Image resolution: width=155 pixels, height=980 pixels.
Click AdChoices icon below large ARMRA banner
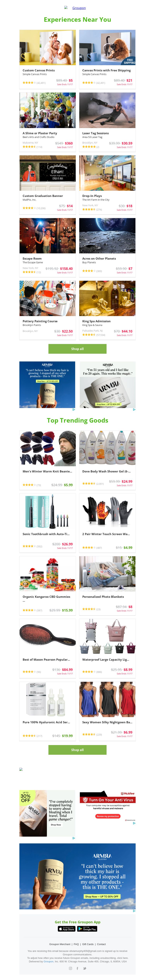pos(134,911)
